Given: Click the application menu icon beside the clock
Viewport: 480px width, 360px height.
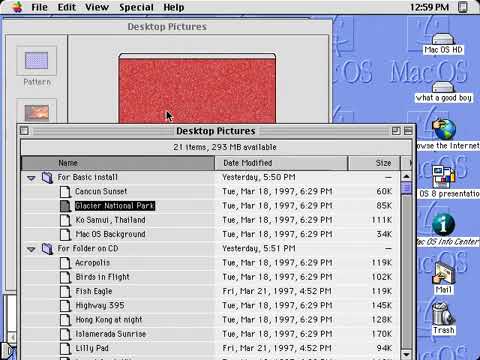Looking at the screenshot, I should coord(463,7).
